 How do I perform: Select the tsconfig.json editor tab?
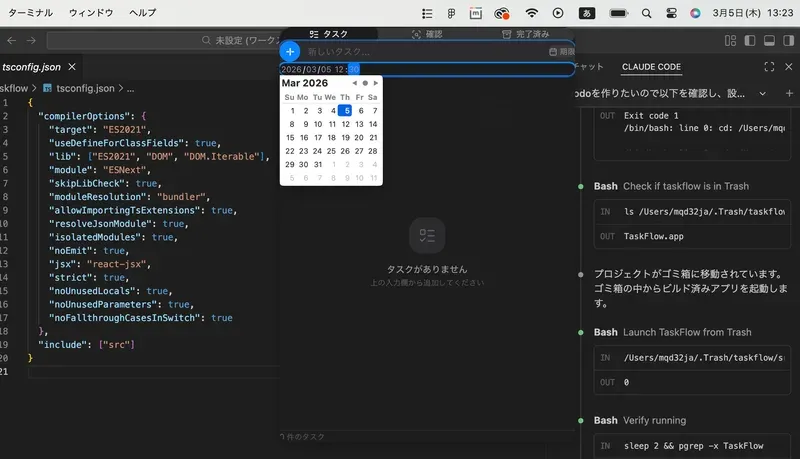tap(31, 67)
